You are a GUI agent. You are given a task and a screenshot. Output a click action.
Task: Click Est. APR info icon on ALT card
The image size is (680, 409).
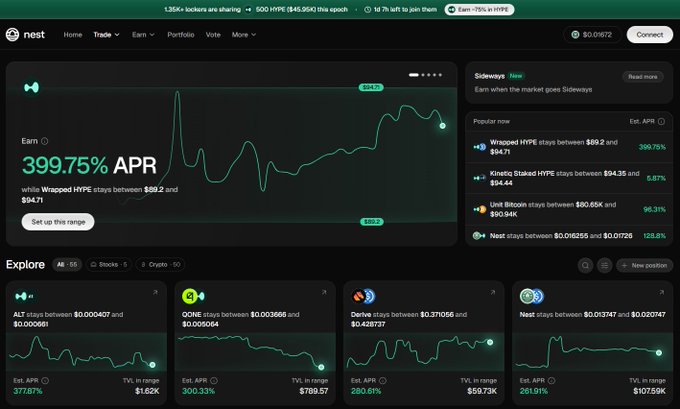point(45,380)
